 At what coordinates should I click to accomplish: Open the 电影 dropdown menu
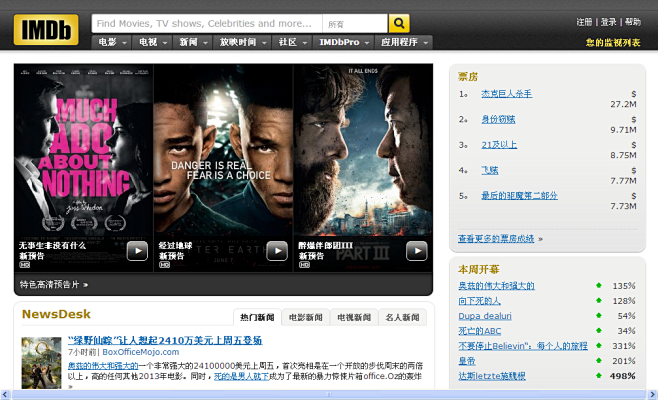coord(112,42)
